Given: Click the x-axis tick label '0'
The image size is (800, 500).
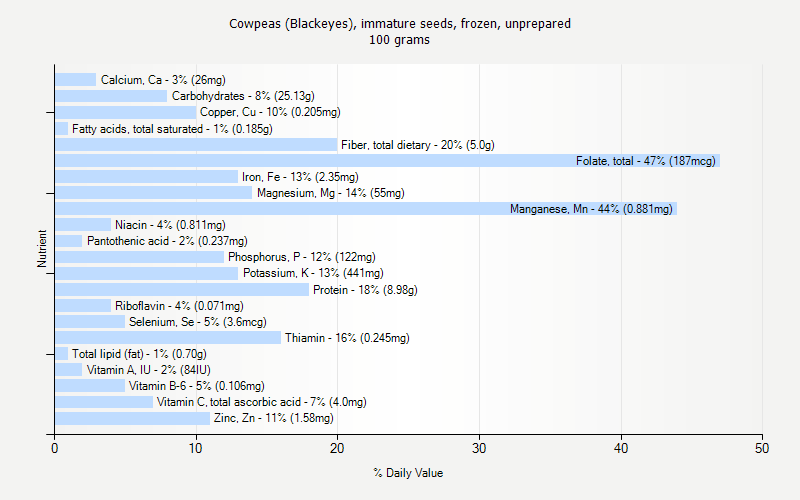Looking at the screenshot, I should tap(55, 448).
